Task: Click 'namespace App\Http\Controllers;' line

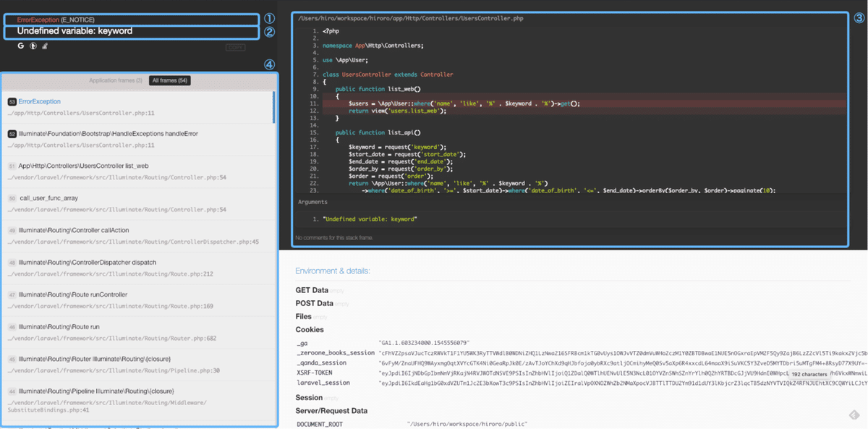Action: [373, 46]
